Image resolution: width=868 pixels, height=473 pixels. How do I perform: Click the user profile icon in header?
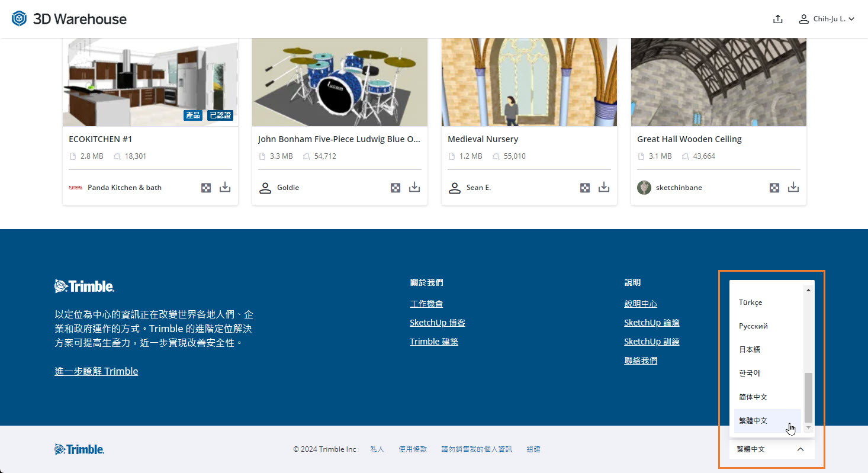click(803, 19)
